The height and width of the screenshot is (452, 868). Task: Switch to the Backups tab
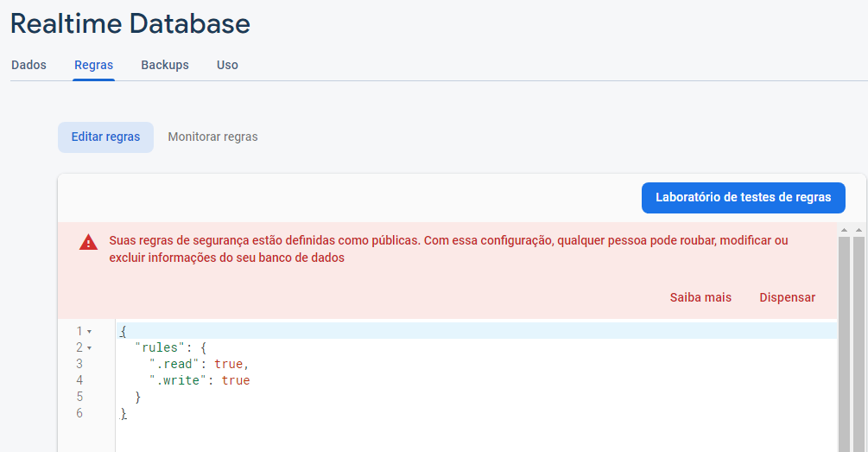(165, 65)
